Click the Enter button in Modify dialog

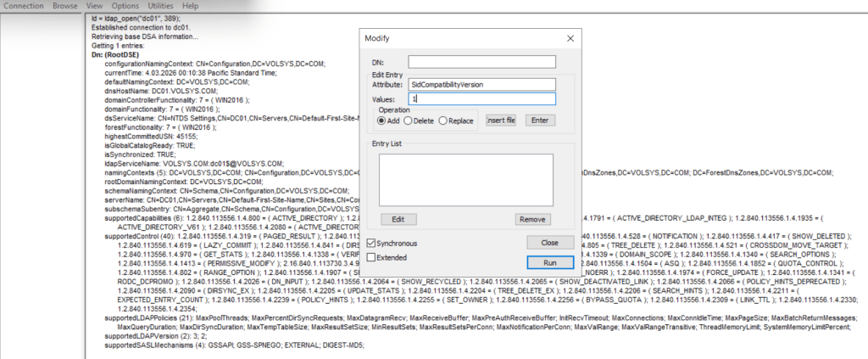tap(540, 121)
